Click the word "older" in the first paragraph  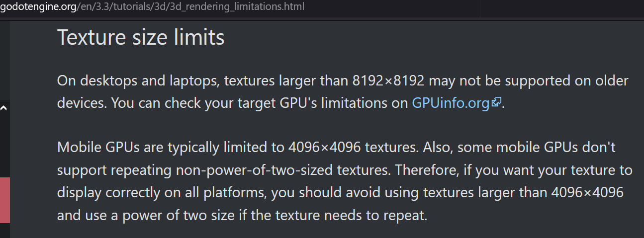(x=612, y=80)
